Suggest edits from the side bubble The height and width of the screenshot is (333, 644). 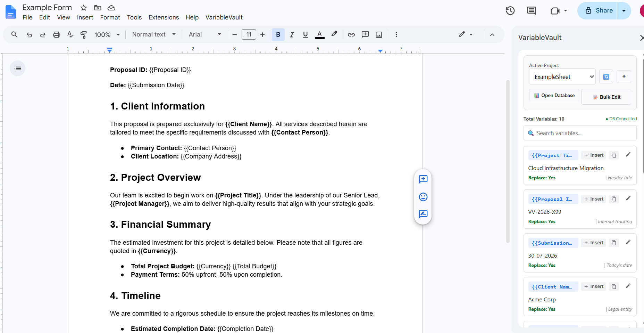click(x=423, y=214)
